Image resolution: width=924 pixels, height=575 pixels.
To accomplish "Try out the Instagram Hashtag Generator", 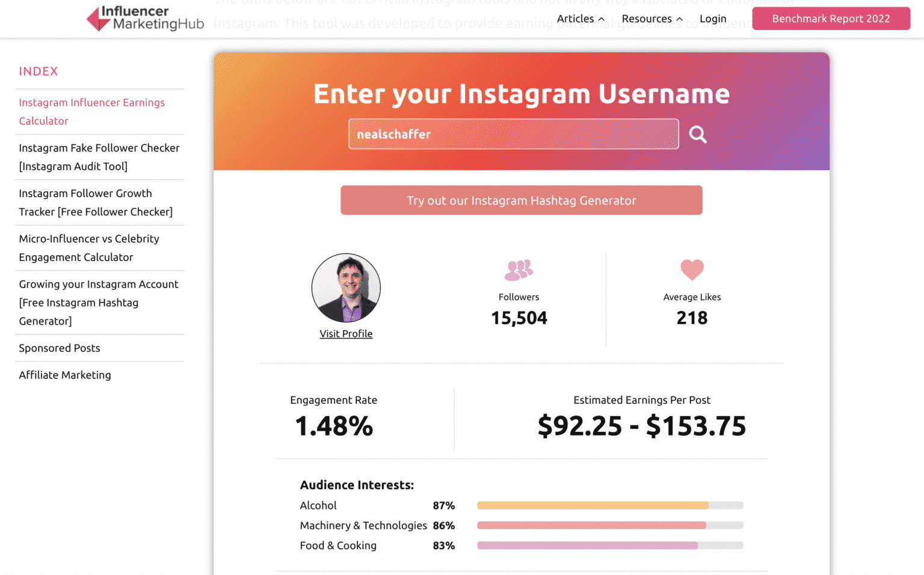I will [x=521, y=200].
